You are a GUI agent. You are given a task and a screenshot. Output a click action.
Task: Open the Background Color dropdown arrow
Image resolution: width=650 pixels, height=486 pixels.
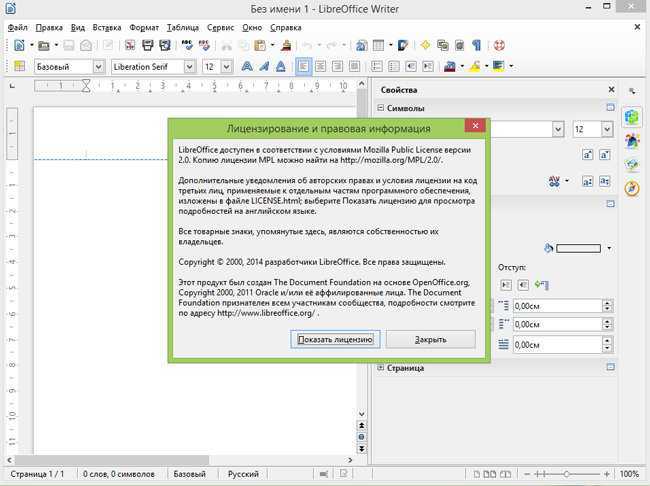511,66
